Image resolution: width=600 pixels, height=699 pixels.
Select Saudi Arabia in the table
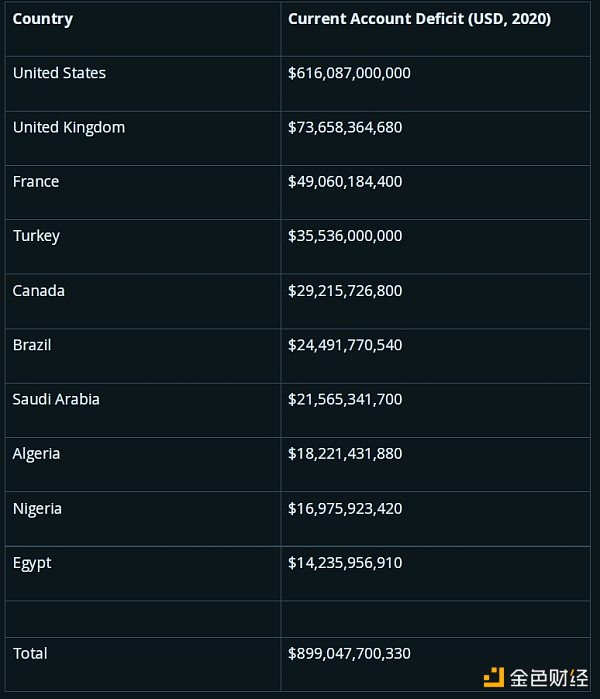(56, 399)
